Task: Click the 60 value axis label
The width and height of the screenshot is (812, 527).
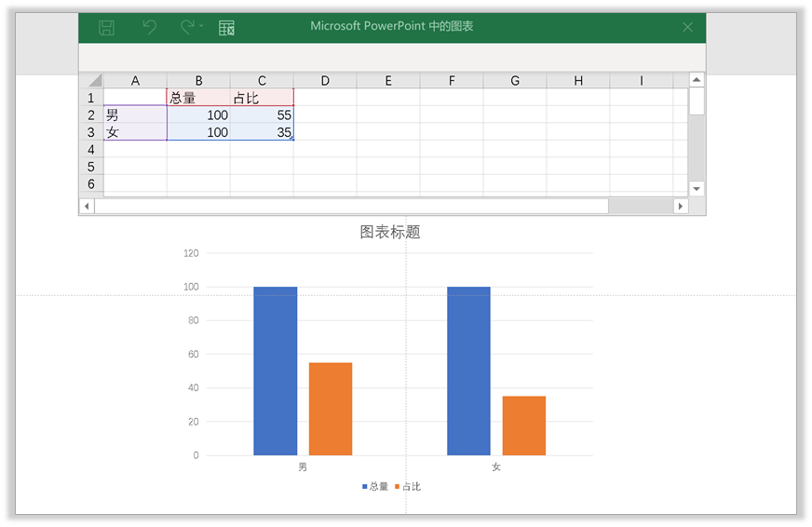Action: [x=193, y=354]
